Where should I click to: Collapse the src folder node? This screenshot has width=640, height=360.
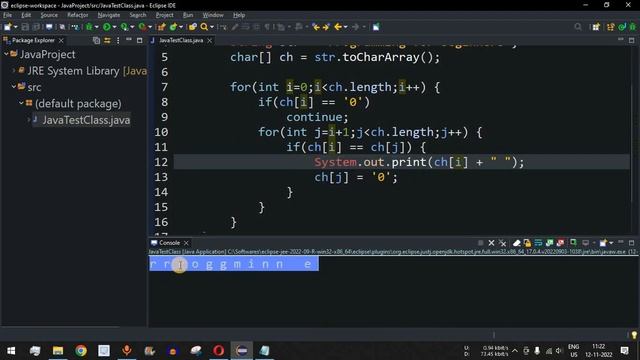13,87
